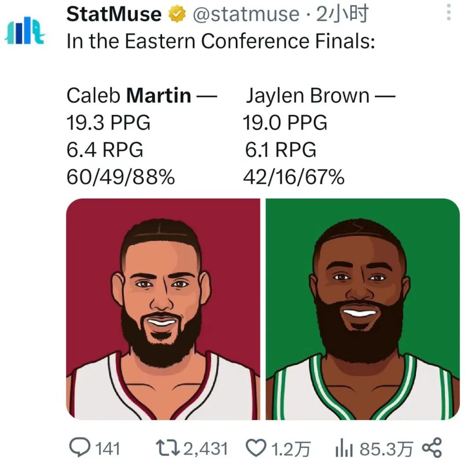Click the "Caleb Martin" name in the tweet
The width and height of the screenshot is (476, 465).
129,96
